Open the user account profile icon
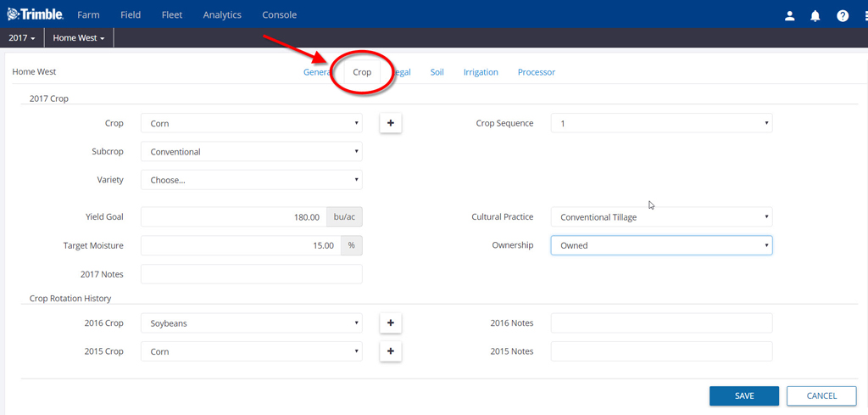 point(789,15)
